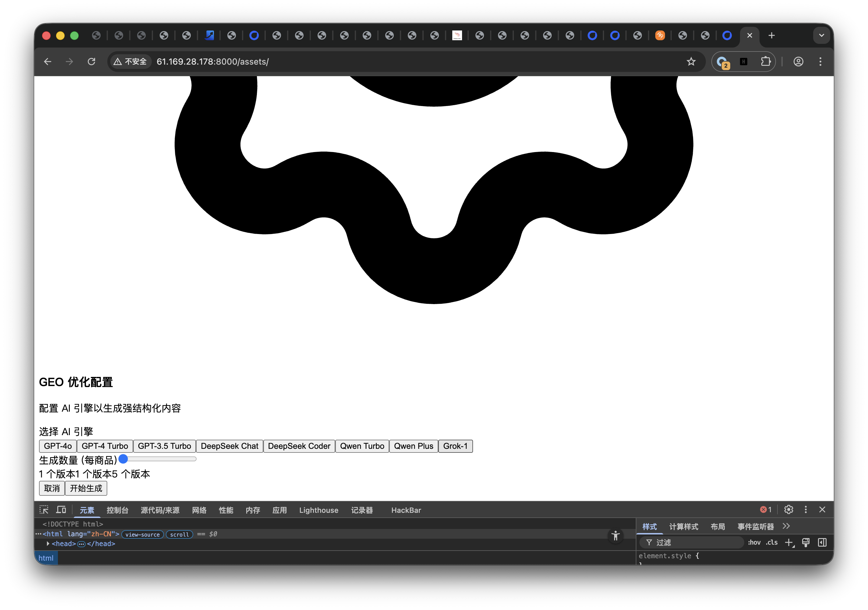Toggle the device toolbar icon
Image resolution: width=868 pixels, height=610 pixels.
coord(61,510)
